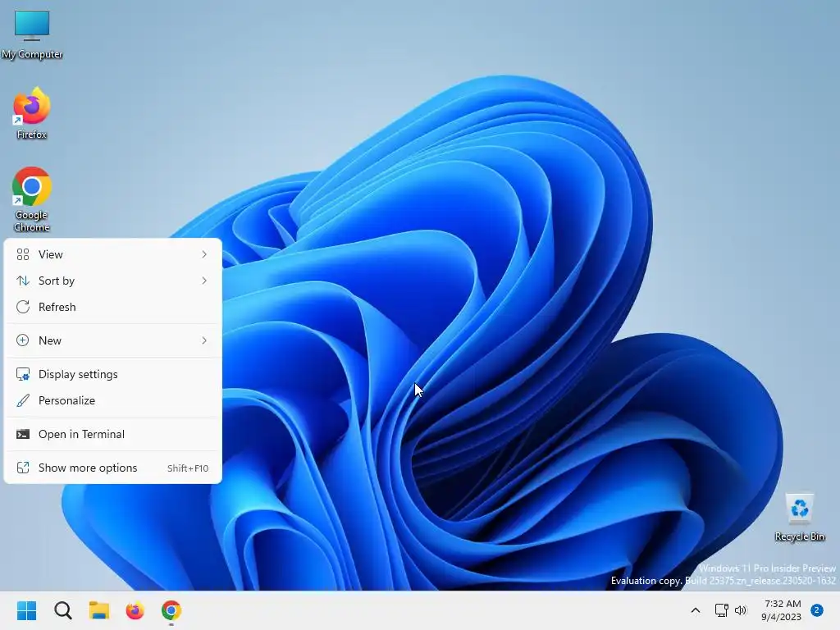Choose New in the context menu
Image resolution: width=840 pixels, height=630 pixels.
click(113, 340)
